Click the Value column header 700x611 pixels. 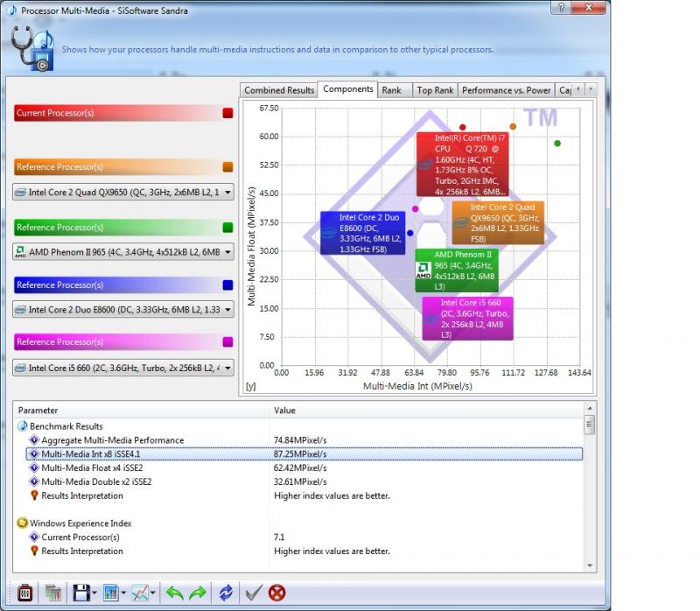[427, 410]
